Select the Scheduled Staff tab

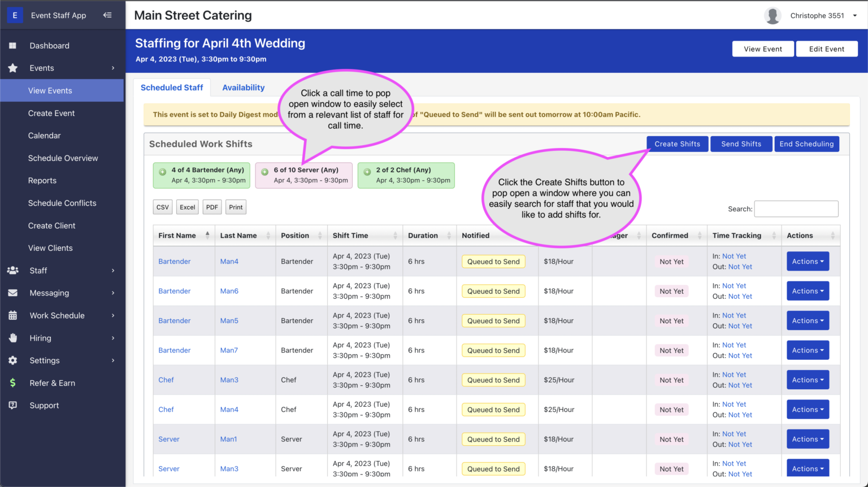172,88
